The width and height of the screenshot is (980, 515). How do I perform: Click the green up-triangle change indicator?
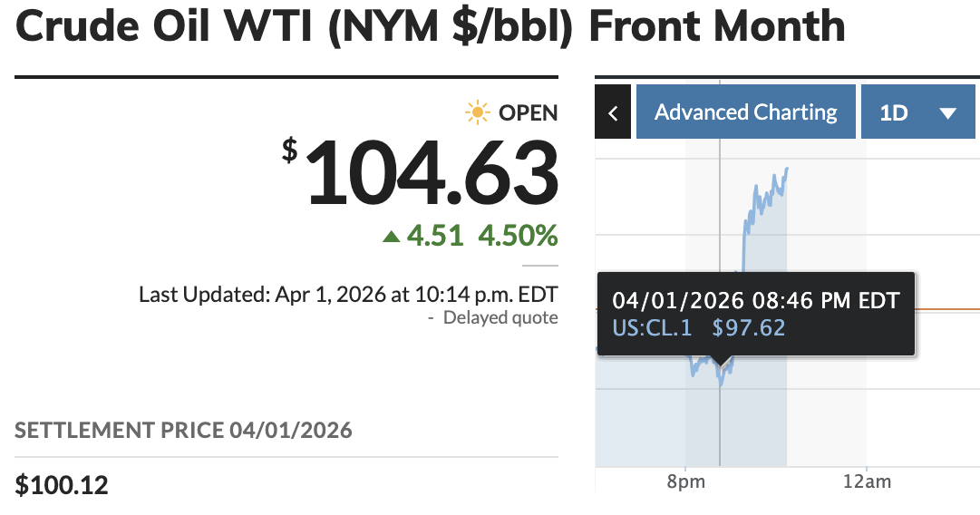pyautogui.click(x=391, y=237)
